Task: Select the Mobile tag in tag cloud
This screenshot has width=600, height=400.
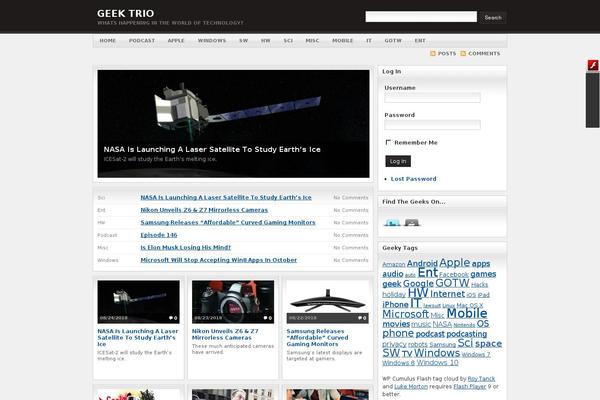Action: point(466,313)
